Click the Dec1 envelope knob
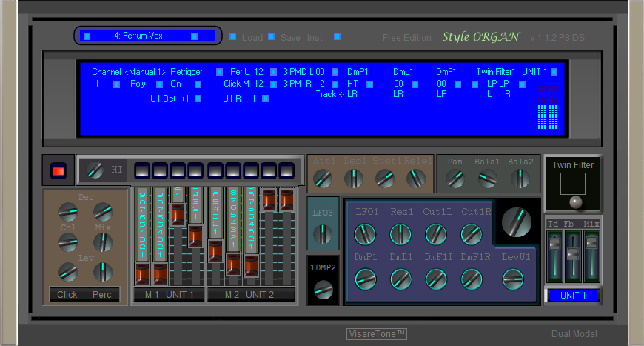Image resolution: width=644 pixels, height=346 pixels. (354, 179)
